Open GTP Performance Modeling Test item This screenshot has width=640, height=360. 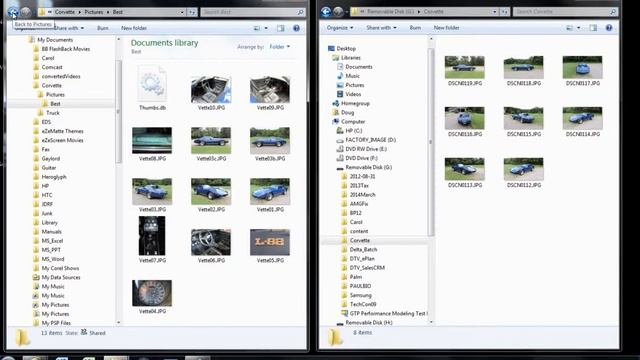coord(388,313)
